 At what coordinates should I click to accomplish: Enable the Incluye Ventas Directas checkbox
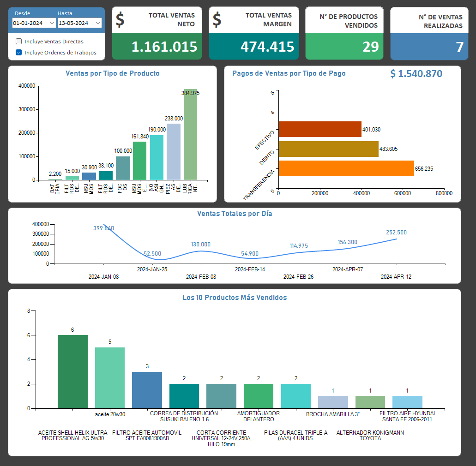(19, 42)
